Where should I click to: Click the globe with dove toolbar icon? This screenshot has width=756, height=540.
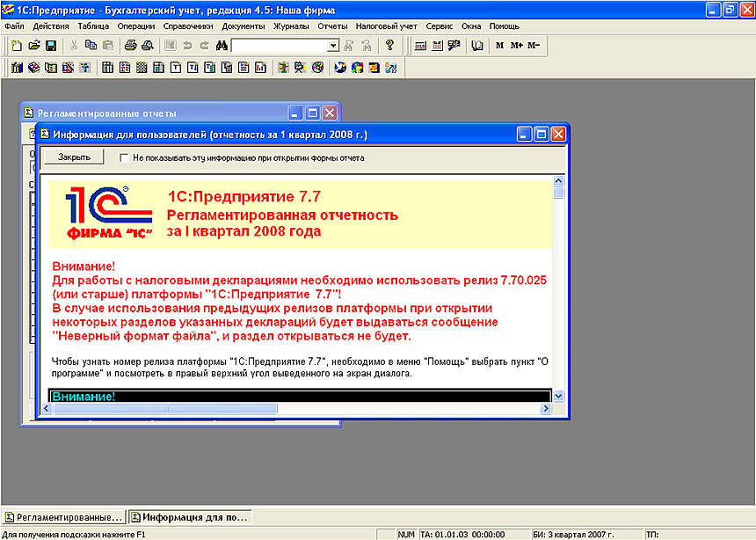340,68
